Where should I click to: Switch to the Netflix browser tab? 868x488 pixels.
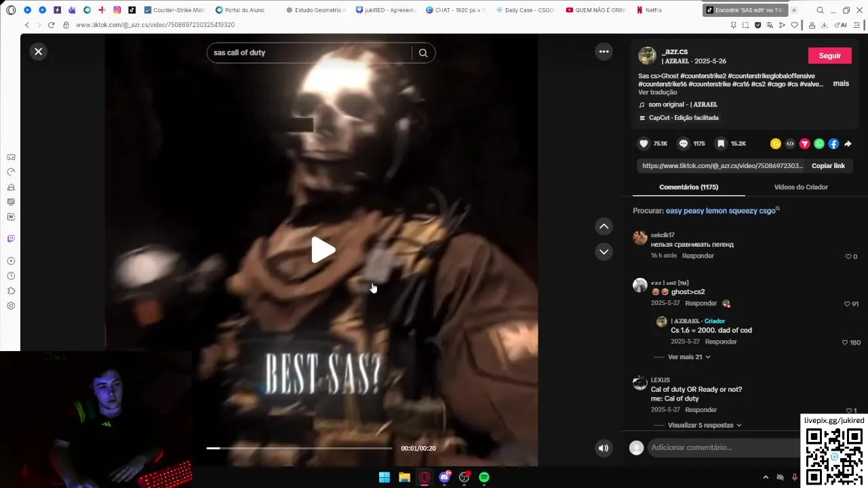tap(650, 10)
